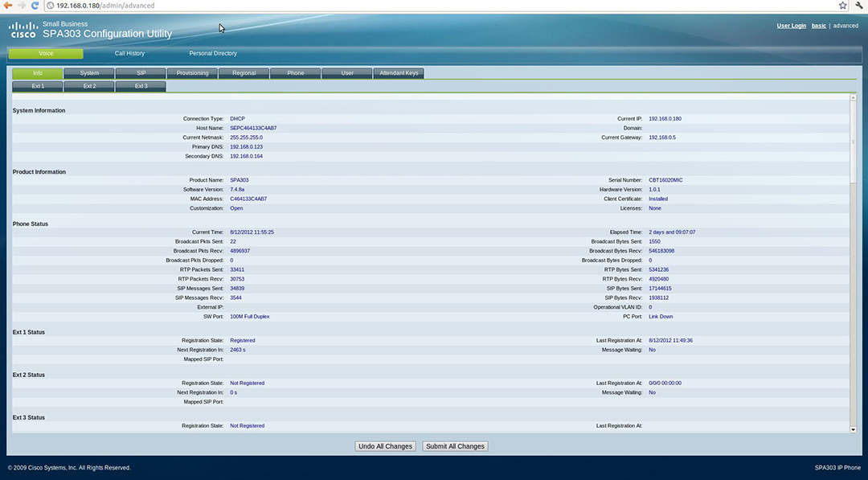Click the Current Time value 8/12/2012 11:55:25

click(x=252, y=232)
